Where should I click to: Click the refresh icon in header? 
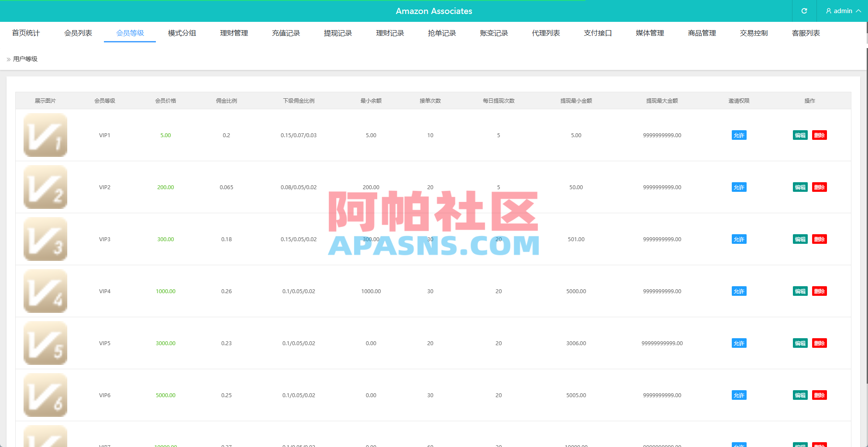(804, 11)
